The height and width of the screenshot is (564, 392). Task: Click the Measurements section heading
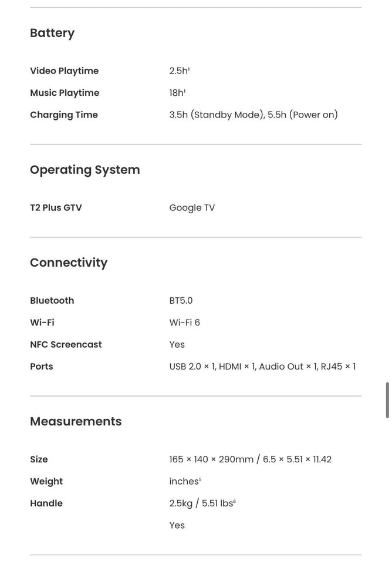pos(76,421)
